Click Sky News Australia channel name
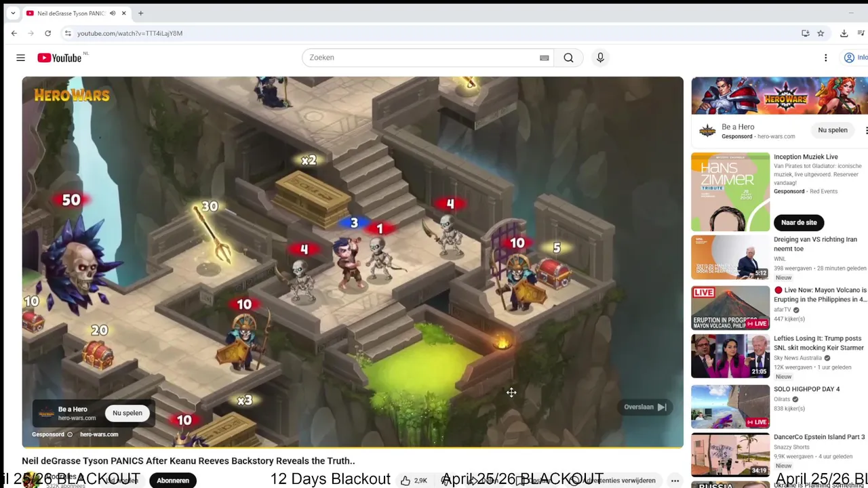The width and height of the screenshot is (868, 488). [798, 358]
